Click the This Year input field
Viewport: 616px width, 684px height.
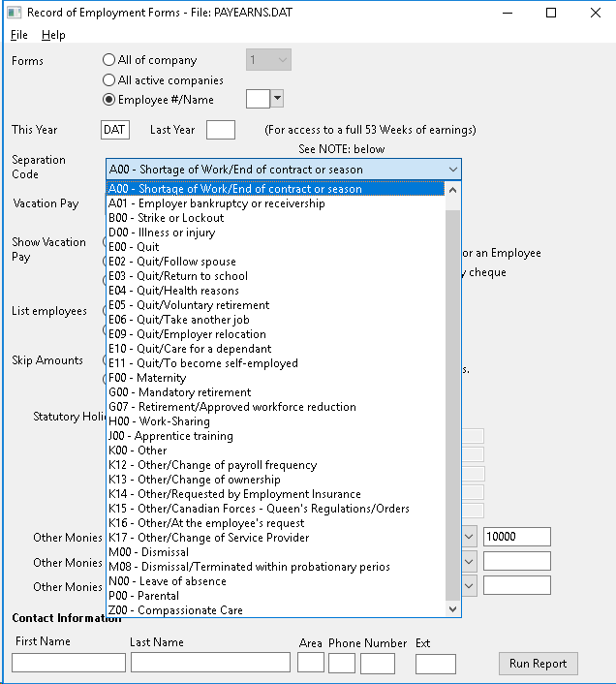(114, 130)
